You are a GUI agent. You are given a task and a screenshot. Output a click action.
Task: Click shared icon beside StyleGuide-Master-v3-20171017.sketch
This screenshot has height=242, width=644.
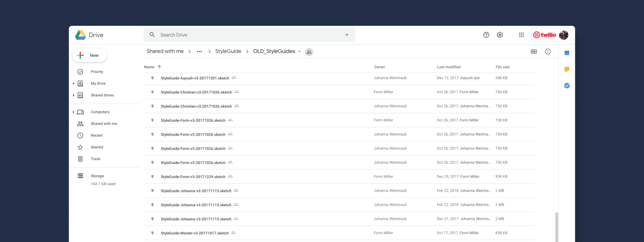click(x=233, y=233)
